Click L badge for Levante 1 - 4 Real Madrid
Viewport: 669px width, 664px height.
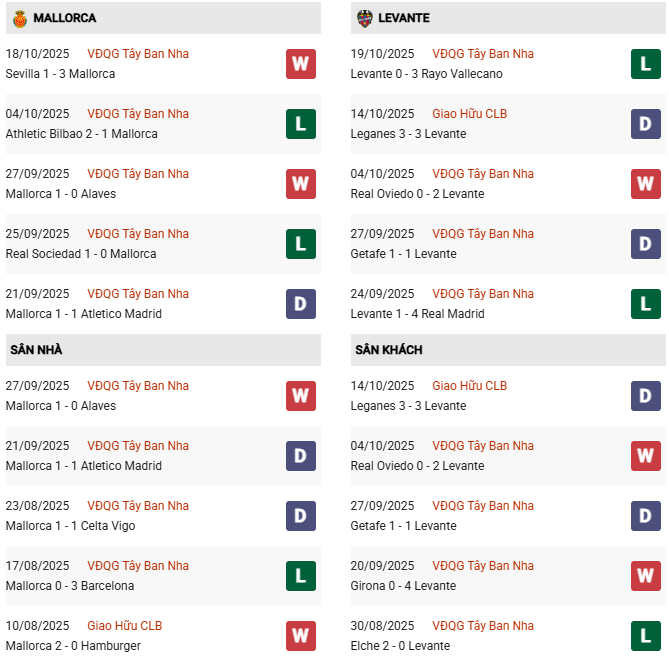click(x=645, y=304)
